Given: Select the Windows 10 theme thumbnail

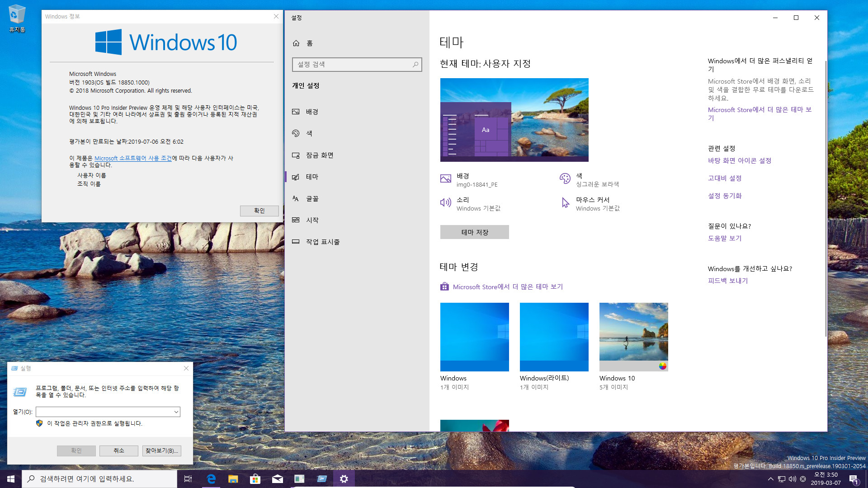Looking at the screenshot, I should [634, 337].
